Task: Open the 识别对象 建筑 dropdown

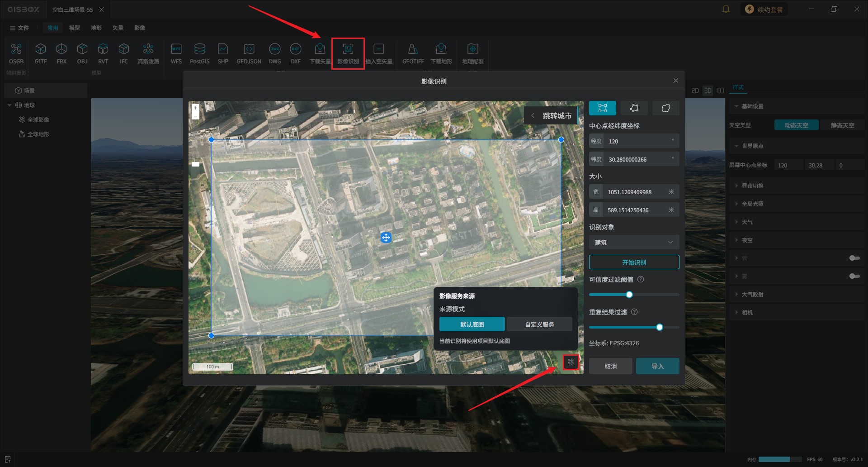Action: (x=634, y=243)
